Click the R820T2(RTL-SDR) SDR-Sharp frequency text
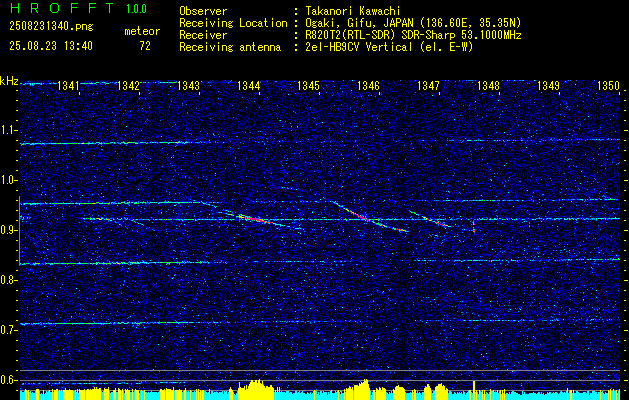The width and height of the screenshot is (629, 400). pos(414,35)
